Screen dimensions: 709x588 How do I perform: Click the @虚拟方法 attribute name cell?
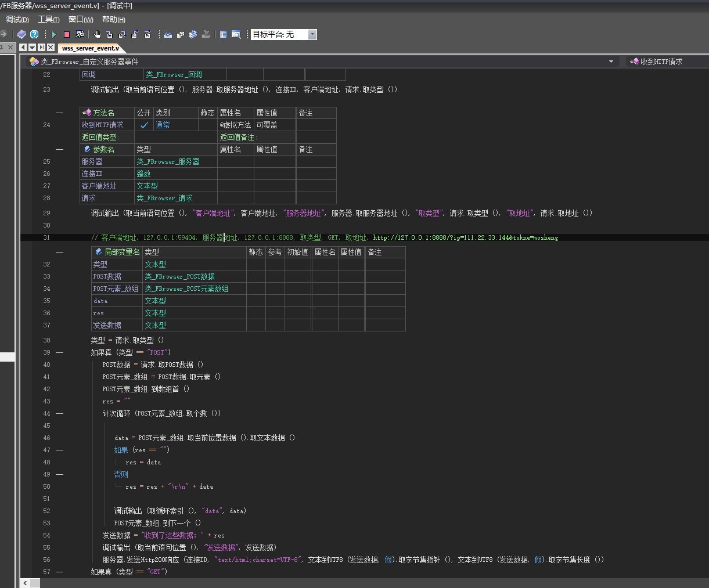pos(236,125)
